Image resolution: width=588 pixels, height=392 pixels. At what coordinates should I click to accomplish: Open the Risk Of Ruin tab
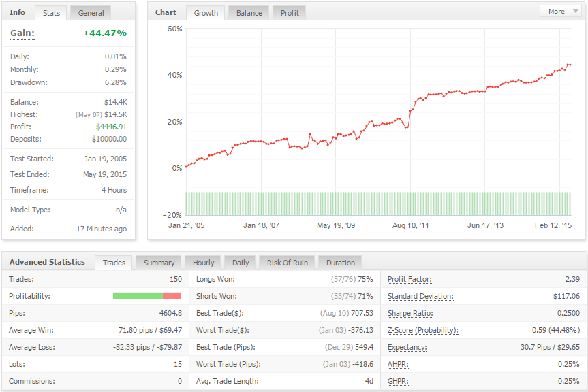288,263
